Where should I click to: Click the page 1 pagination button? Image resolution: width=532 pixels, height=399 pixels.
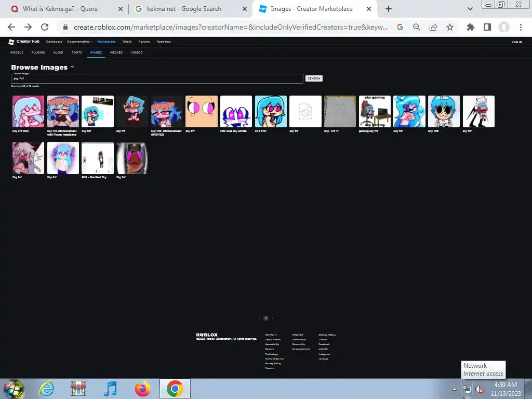(266, 318)
